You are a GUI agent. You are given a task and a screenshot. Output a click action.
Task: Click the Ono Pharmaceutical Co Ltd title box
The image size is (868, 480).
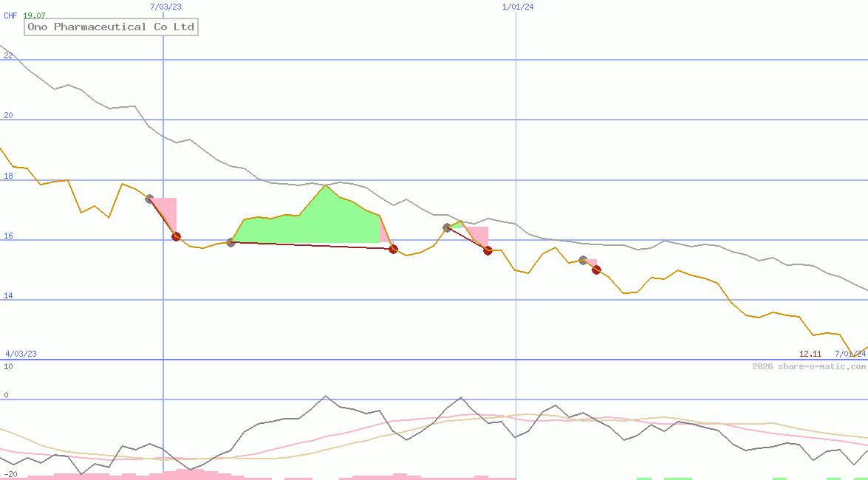point(110,27)
